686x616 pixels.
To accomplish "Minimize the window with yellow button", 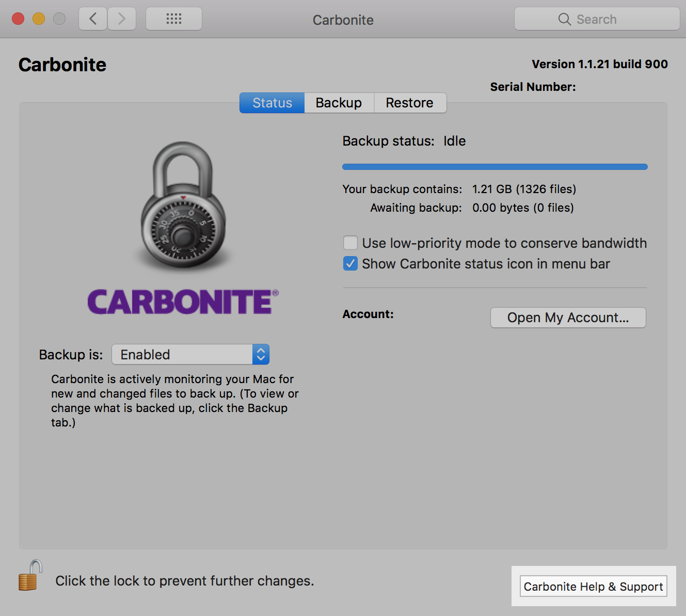I will click(39, 19).
